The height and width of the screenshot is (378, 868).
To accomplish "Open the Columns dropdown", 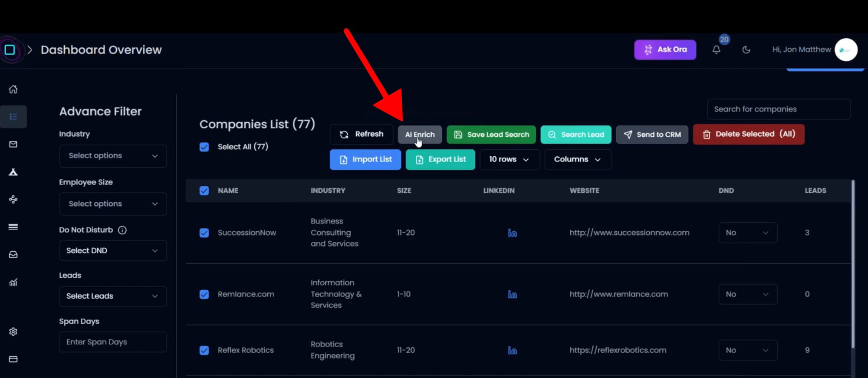I will pos(577,160).
